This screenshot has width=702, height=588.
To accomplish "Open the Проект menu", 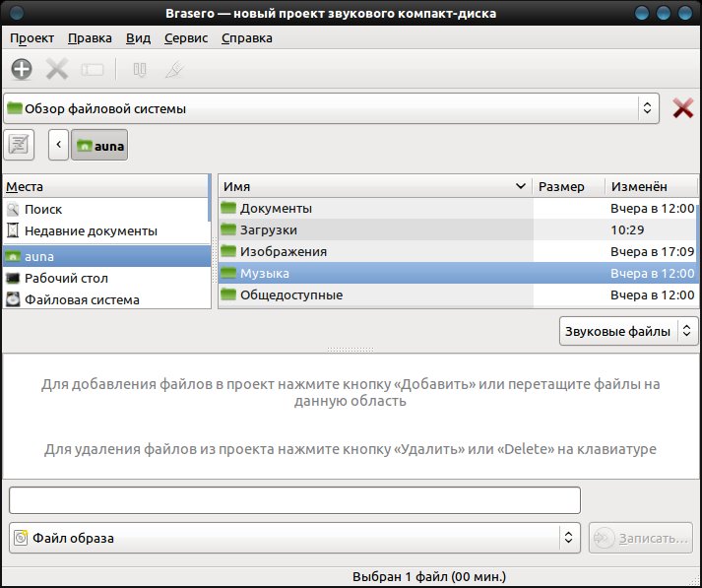I will point(32,38).
